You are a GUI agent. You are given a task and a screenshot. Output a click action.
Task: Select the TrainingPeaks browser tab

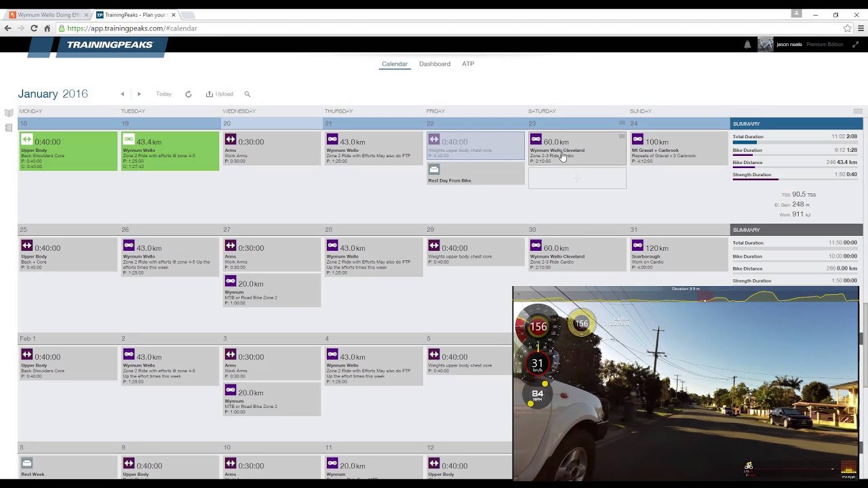coord(136,15)
